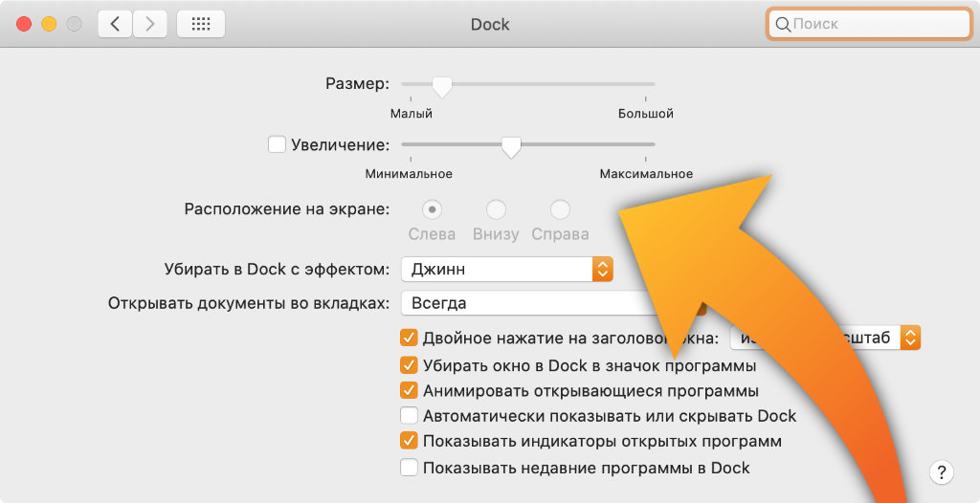Uncheck Убирать окно в Dock в значок программы
The width and height of the screenshot is (980, 503).
(409, 365)
